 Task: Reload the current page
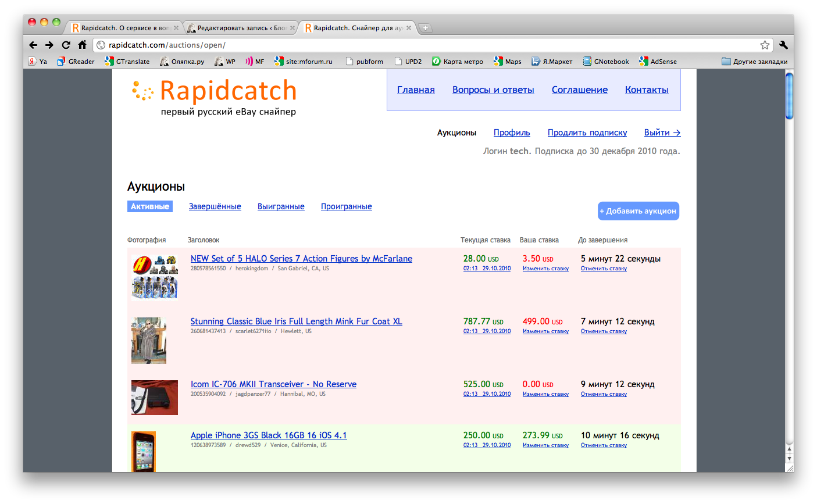pyautogui.click(x=66, y=45)
